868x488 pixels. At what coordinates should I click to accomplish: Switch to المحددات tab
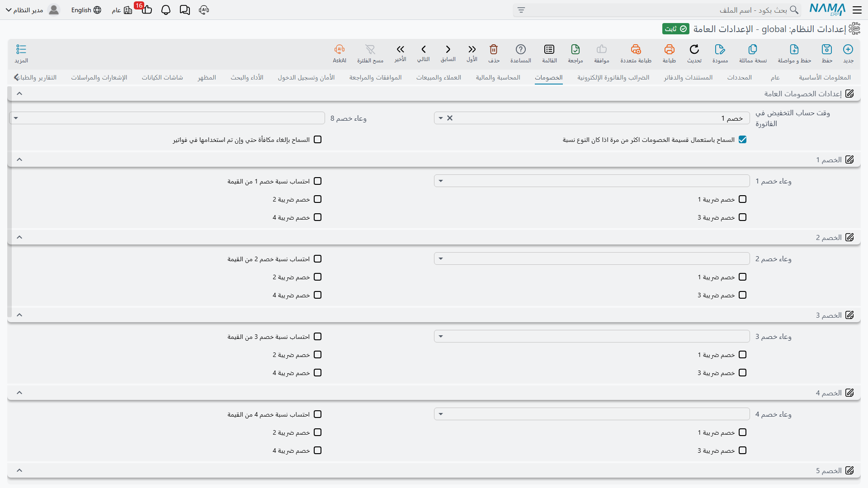pos(739,78)
